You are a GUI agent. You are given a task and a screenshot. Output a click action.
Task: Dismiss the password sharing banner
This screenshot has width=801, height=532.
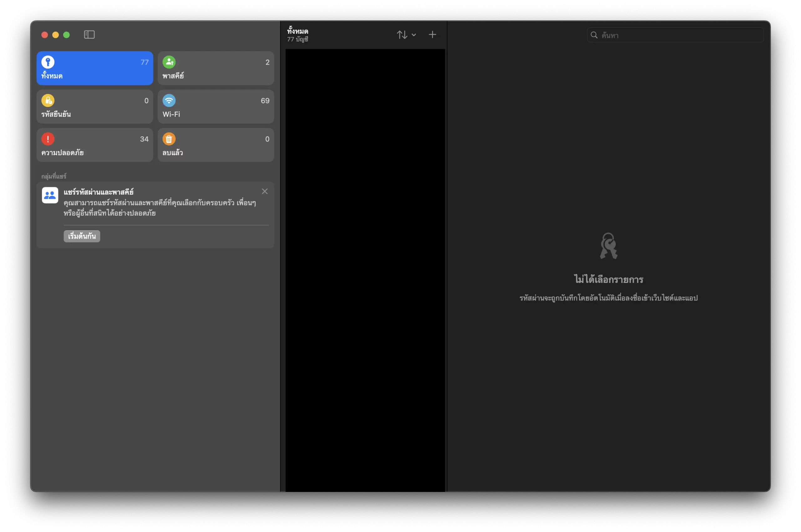265,191
